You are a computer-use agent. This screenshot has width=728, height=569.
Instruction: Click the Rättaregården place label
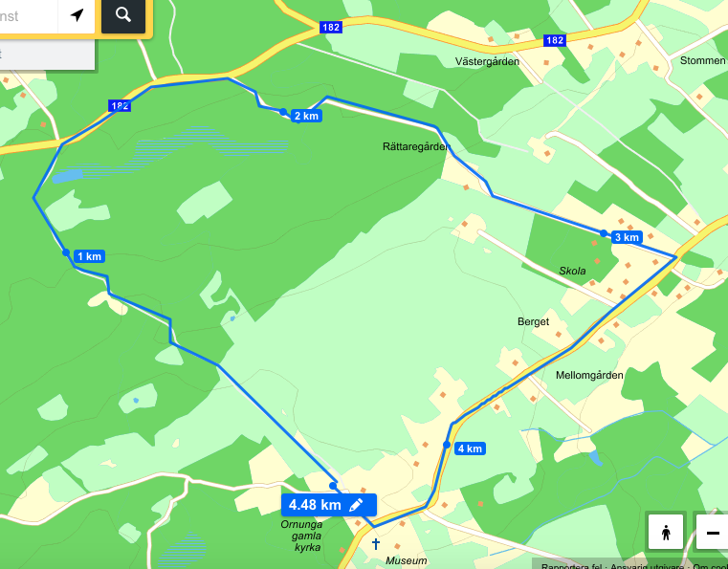click(416, 146)
